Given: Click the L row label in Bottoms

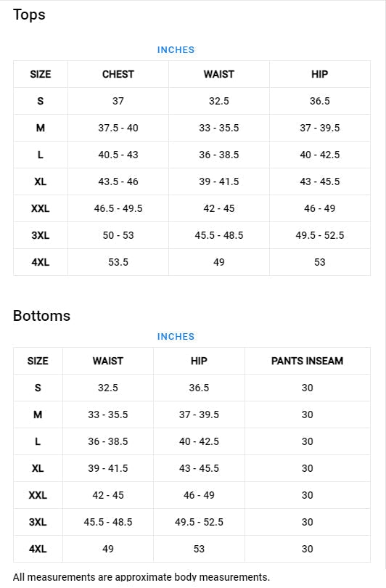Looking at the screenshot, I should tap(38, 442).
